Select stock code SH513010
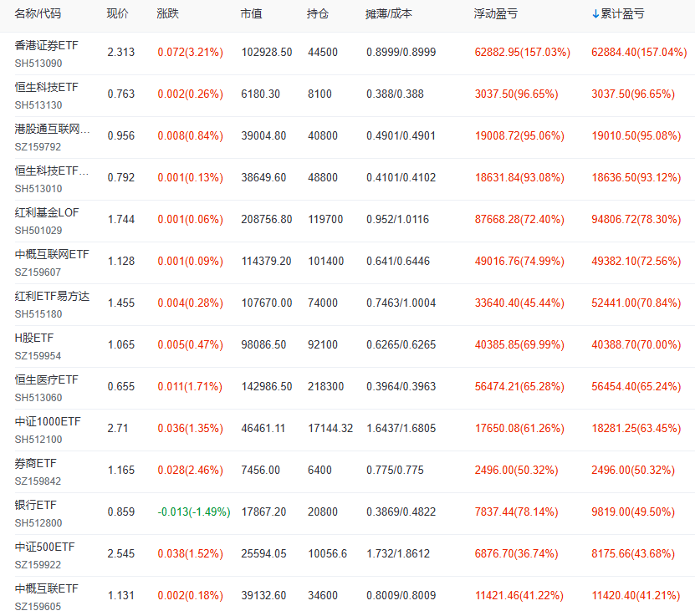 pos(38,189)
